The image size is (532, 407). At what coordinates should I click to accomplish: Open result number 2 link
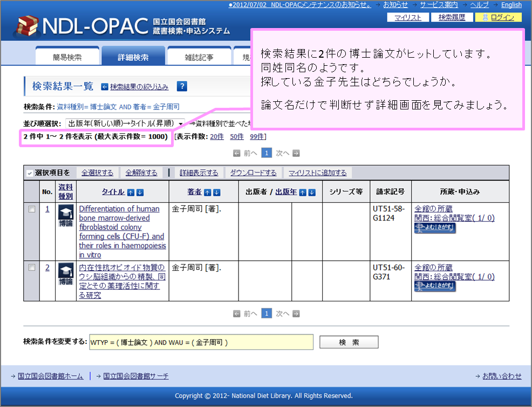[47, 268]
